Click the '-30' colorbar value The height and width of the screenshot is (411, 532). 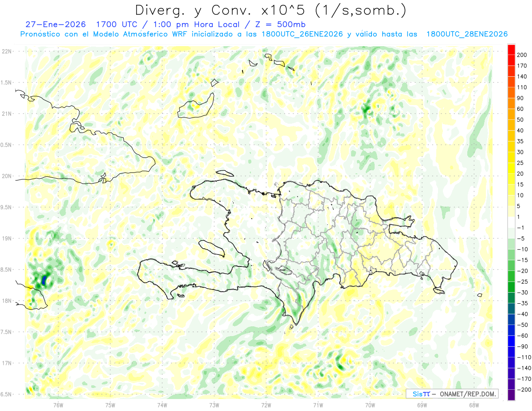point(522,293)
